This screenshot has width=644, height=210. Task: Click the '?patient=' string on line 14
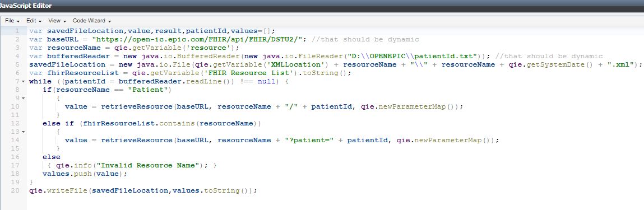click(309, 140)
